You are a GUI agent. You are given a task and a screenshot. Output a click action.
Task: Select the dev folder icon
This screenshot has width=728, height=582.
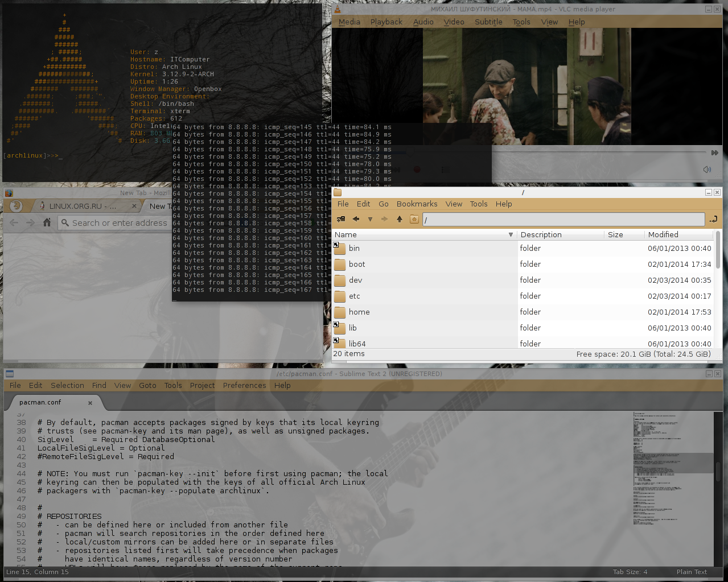[x=340, y=280]
